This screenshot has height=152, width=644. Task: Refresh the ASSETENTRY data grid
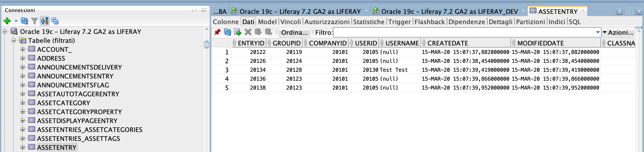(227, 32)
